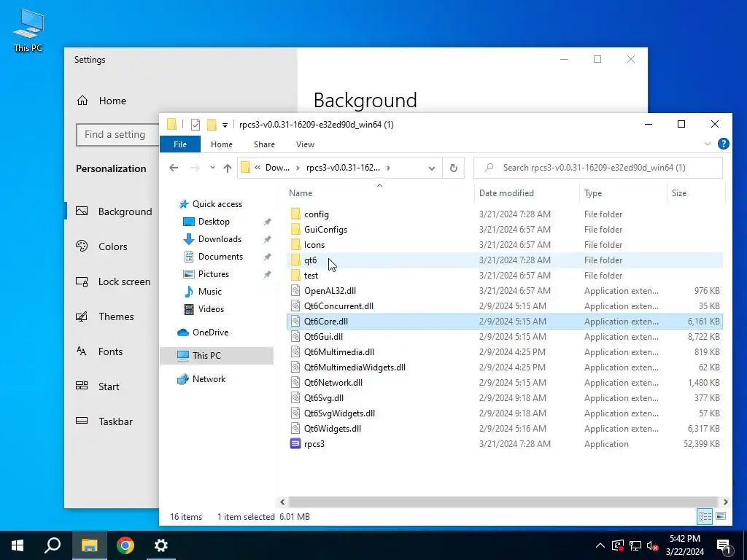Open Videos in navigation pane

click(x=211, y=309)
